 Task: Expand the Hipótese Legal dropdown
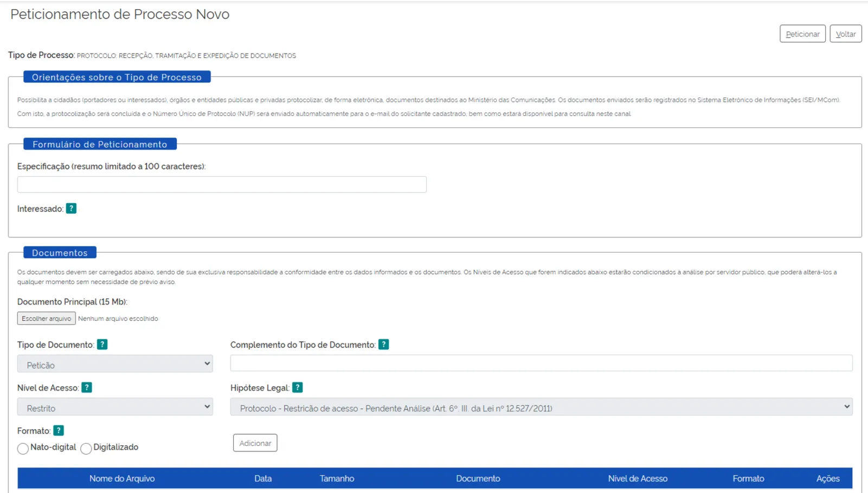[x=541, y=407]
